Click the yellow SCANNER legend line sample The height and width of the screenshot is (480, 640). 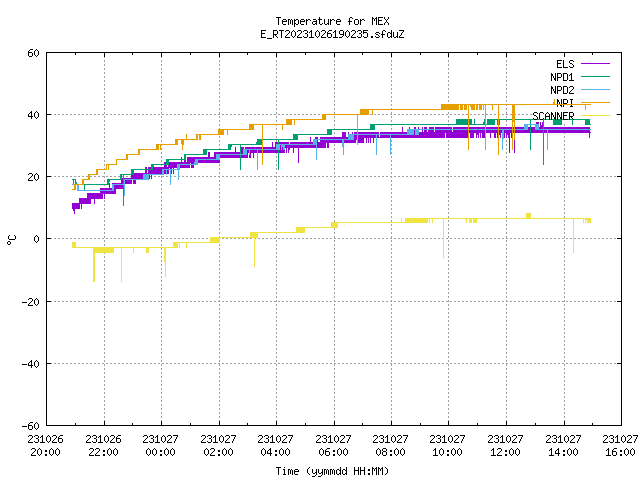coord(595,116)
